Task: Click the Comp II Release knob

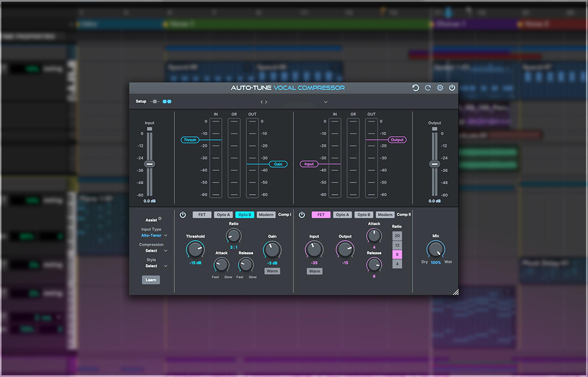Action: point(374,265)
